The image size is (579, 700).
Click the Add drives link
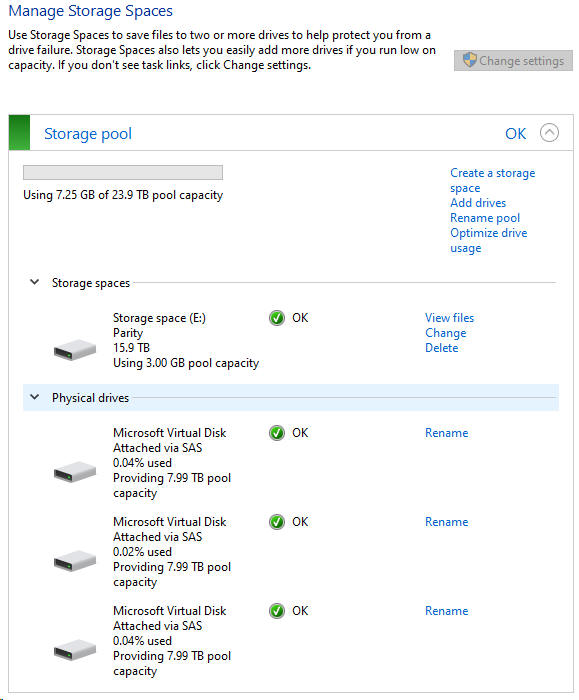pos(478,203)
